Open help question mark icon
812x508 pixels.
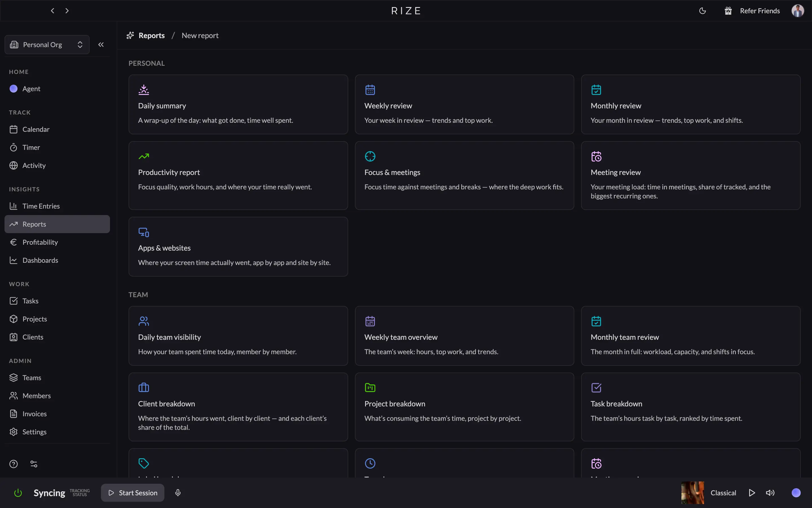tap(14, 464)
